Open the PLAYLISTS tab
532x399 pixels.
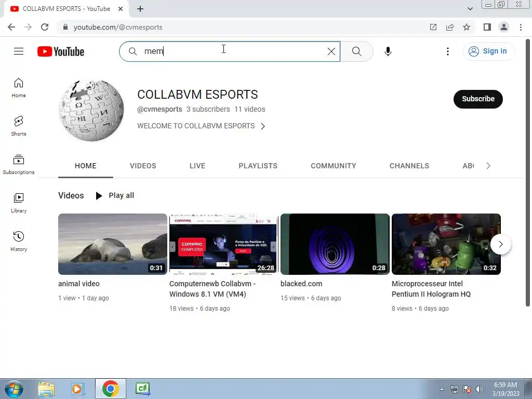coord(258,166)
